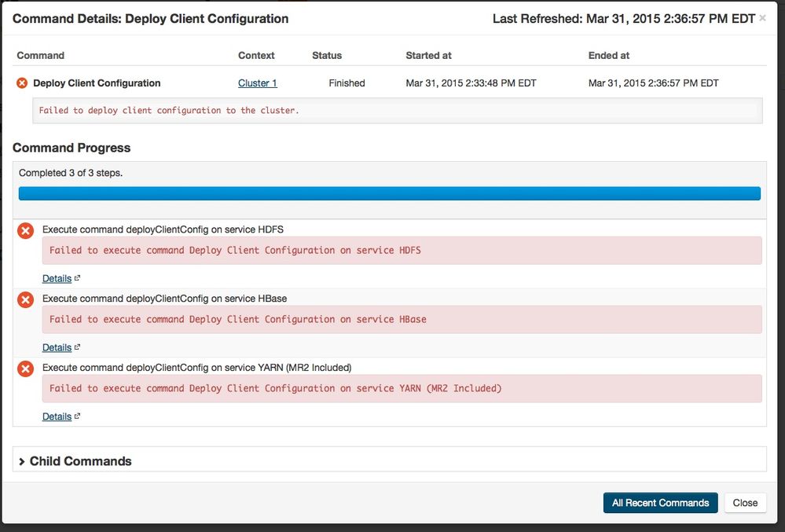This screenshot has width=785, height=532.
Task: Click the HDFS step failure icon
Action: pyautogui.click(x=25, y=231)
